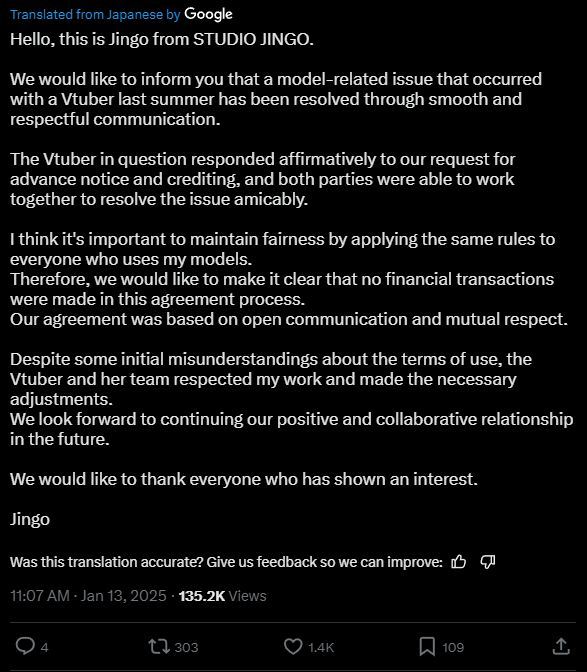Click the reply speech bubble icon
This screenshot has height=672, width=587.
click(25, 646)
